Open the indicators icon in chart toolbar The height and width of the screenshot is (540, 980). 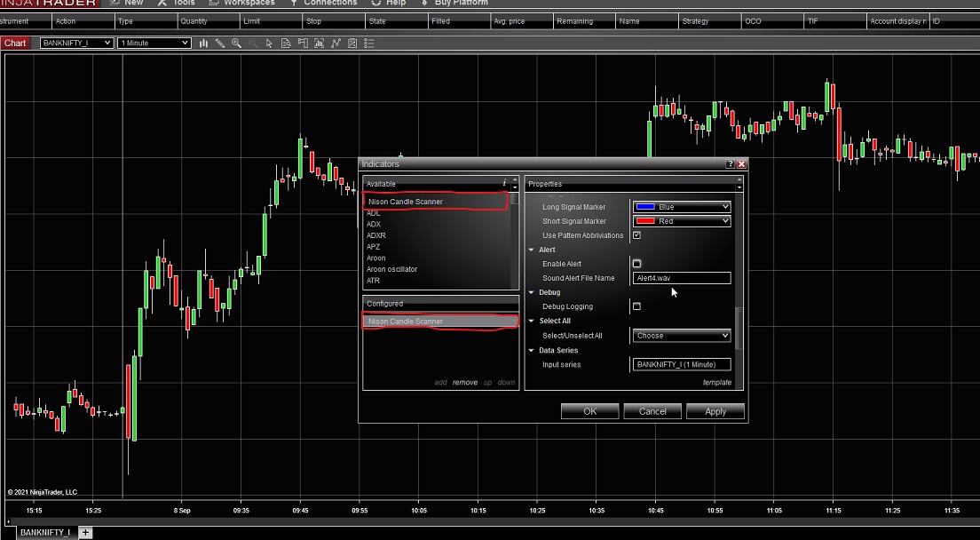pyautogui.click(x=319, y=44)
